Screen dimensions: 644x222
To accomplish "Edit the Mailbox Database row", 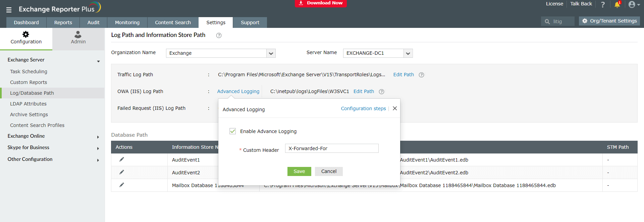I will pos(122,185).
